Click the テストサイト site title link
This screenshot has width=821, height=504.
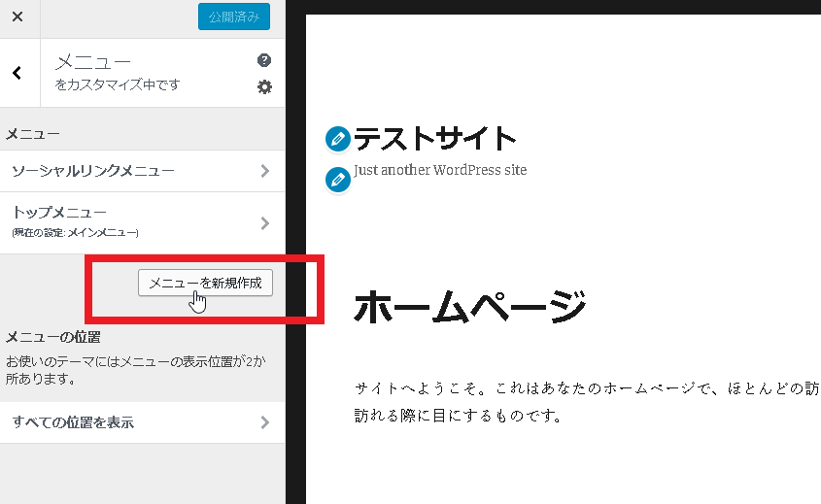point(434,139)
